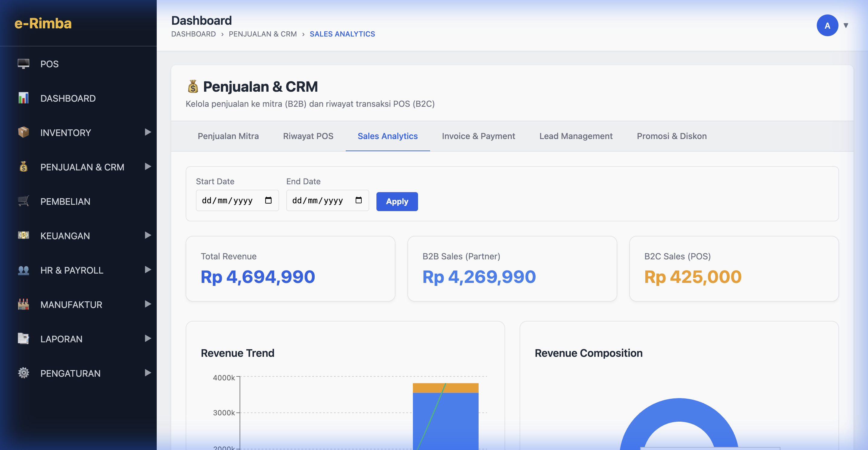
Task: Click the Keuangan cash icon
Action: click(x=23, y=236)
